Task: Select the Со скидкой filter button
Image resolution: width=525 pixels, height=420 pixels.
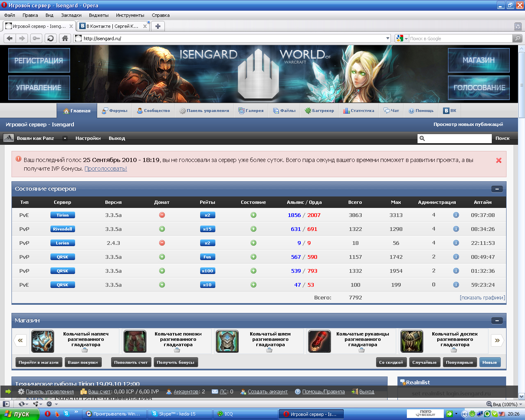Action: pos(391,362)
